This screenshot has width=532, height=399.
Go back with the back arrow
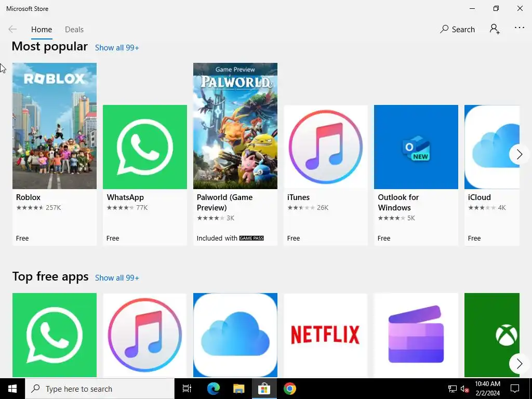coord(12,29)
